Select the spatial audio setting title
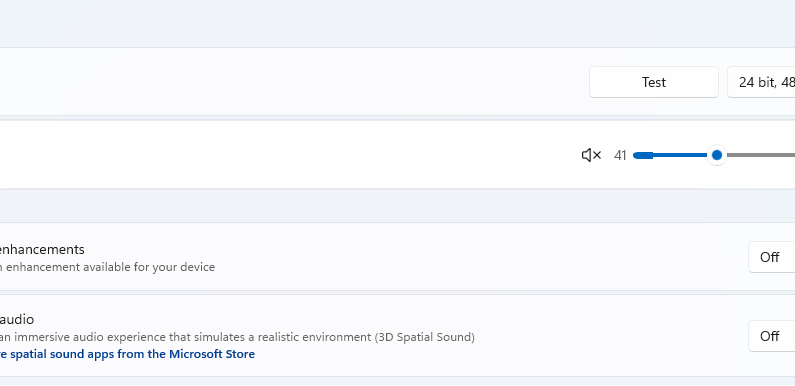 pos(17,320)
